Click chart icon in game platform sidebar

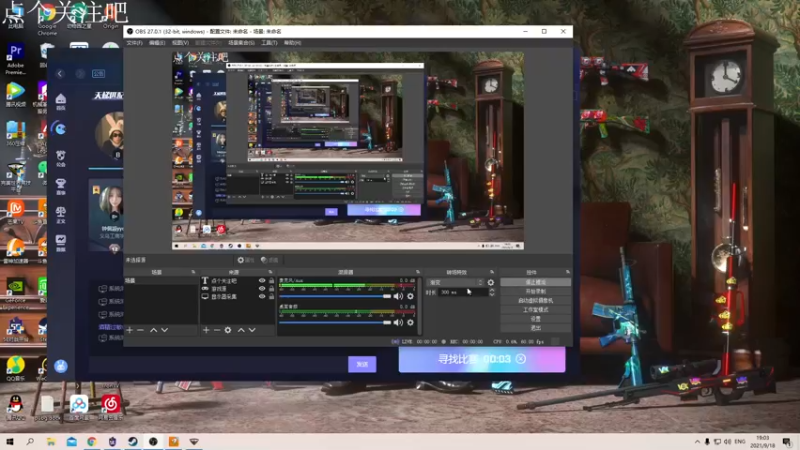61,242
